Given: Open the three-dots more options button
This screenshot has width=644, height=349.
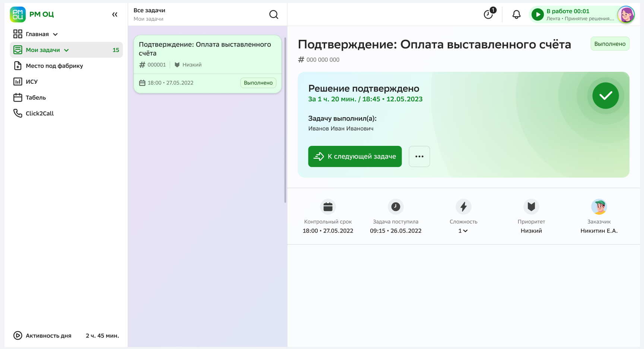Looking at the screenshot, I should pyautogui.click(x=419, y=157).
